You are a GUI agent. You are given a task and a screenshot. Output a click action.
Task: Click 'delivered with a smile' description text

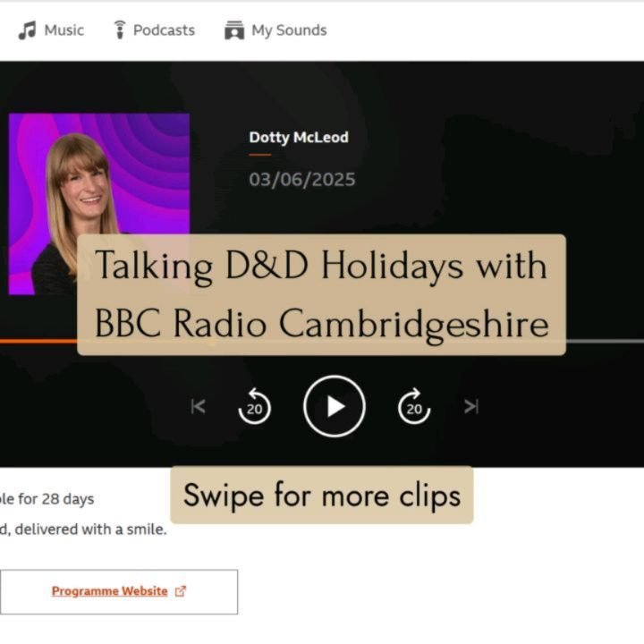[x=90, y=529]
